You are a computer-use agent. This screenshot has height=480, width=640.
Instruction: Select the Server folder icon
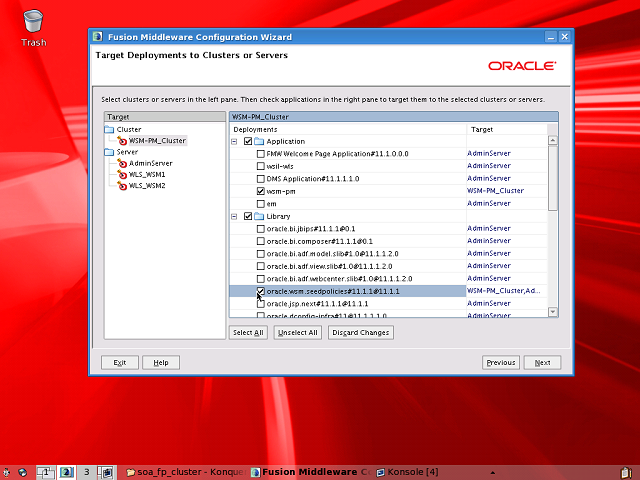109,152
